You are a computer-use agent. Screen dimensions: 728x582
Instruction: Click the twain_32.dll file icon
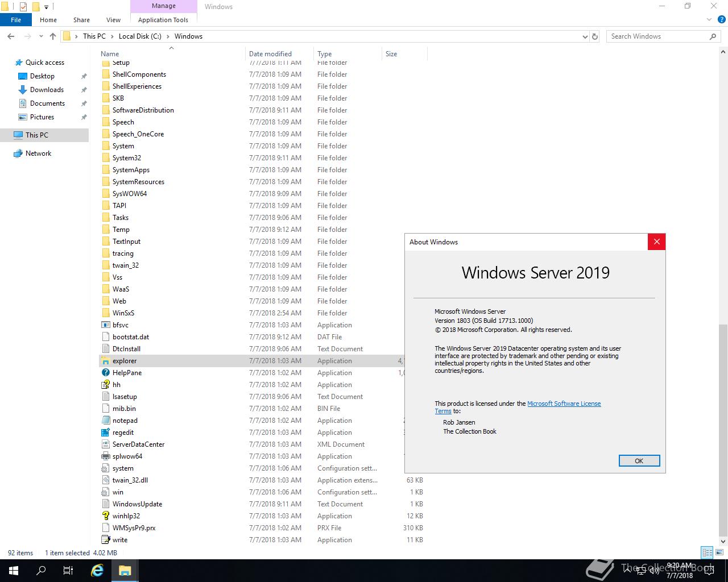(105, 480)
